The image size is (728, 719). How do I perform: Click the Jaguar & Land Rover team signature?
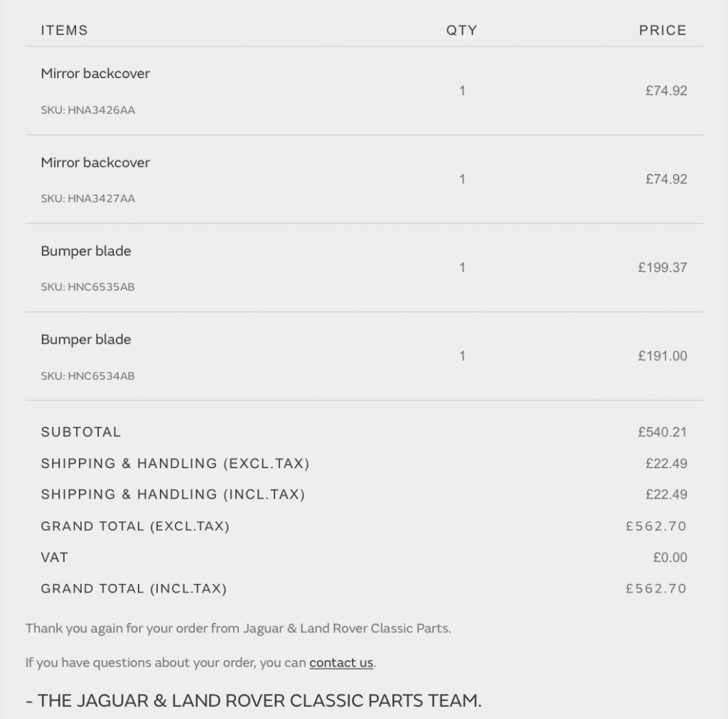coord(254,701)
